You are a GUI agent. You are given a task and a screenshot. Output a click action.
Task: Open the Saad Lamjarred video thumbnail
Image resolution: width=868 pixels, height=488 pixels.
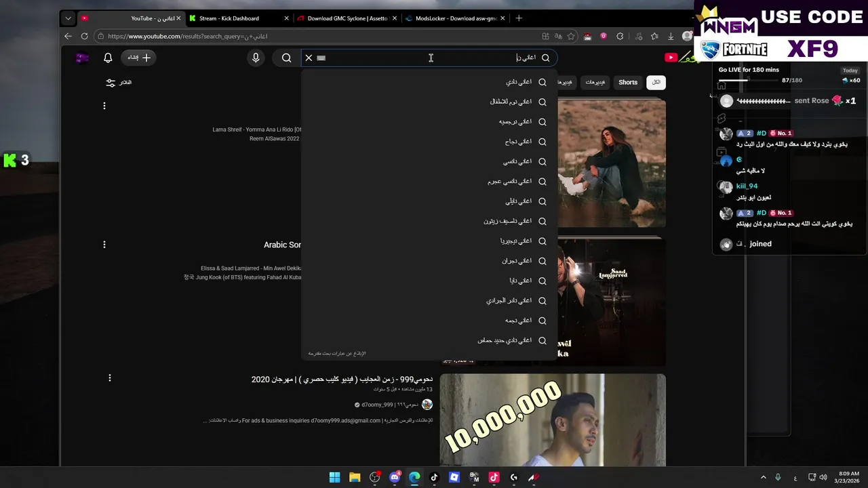[612, 302]
